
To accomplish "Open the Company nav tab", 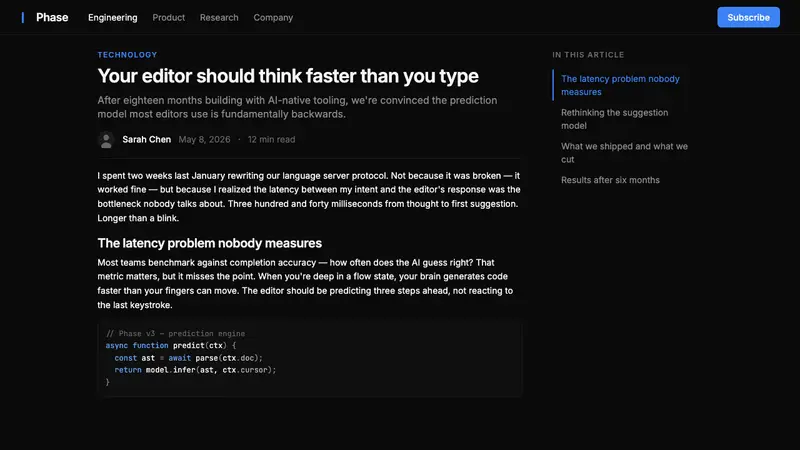I will (x=273, y=17).
